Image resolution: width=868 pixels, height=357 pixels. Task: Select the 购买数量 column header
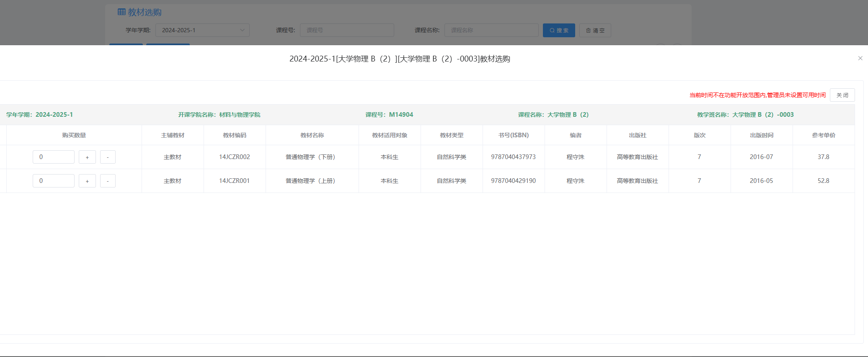point(74,135)
